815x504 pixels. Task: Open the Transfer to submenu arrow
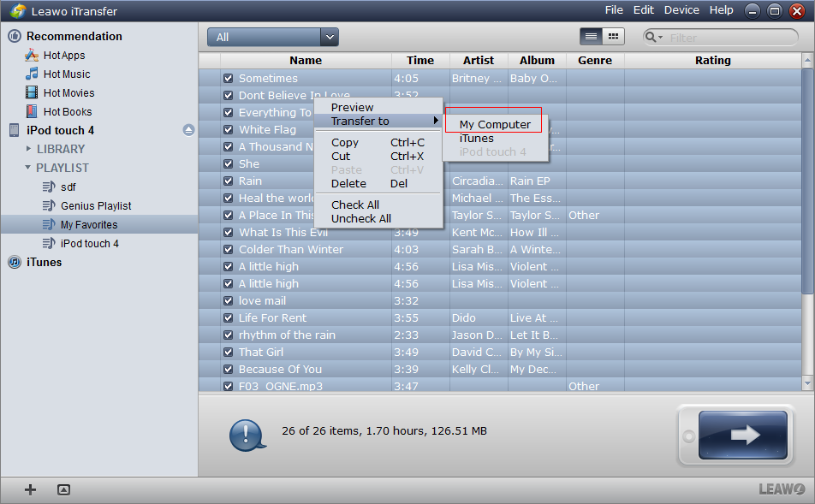[x=436, y=121]
